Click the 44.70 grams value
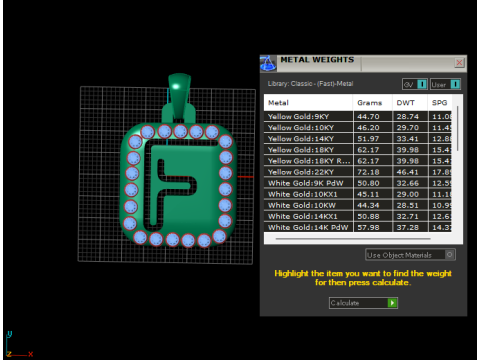Image resolution: width=480 pixels, height=360 pixels. click(x=368, y=117)
